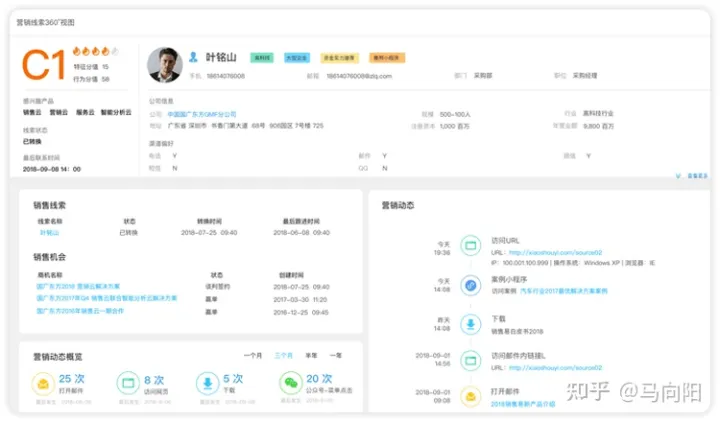720x422 pixels.
Task: Click the green 访问网页 browser icon in overview
Action: [x=128, y=383]
